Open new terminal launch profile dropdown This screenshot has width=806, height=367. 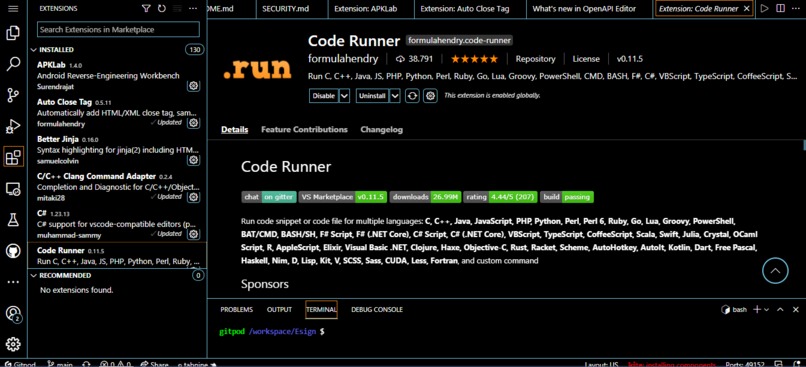point(766,309)
